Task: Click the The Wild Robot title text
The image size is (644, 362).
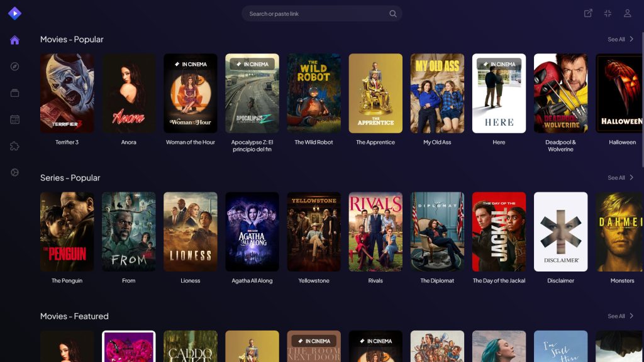Action: point(314,143)
